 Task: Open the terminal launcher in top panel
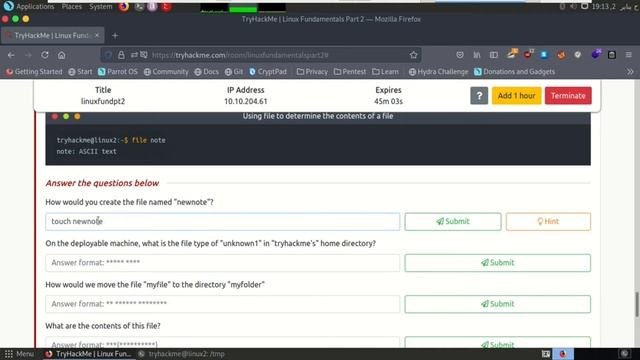pos(139,7)
